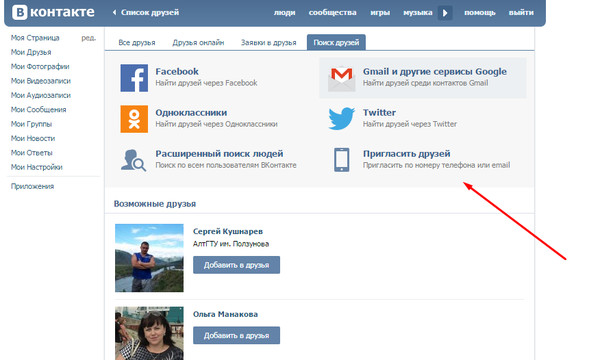Click 'Найти друзей через Одноклассники' description
Screen dimensions: 600x360
216,124
